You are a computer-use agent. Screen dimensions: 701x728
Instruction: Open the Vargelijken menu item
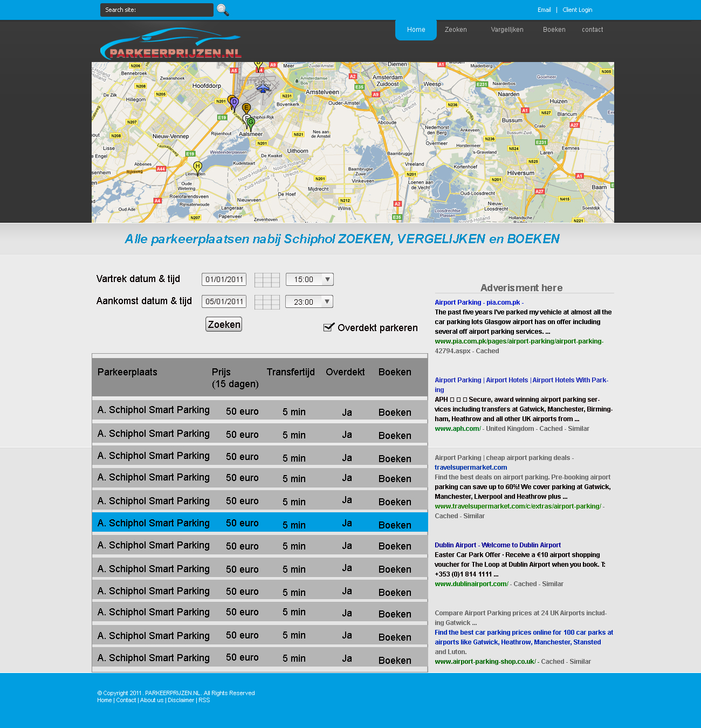click(507, 30)
